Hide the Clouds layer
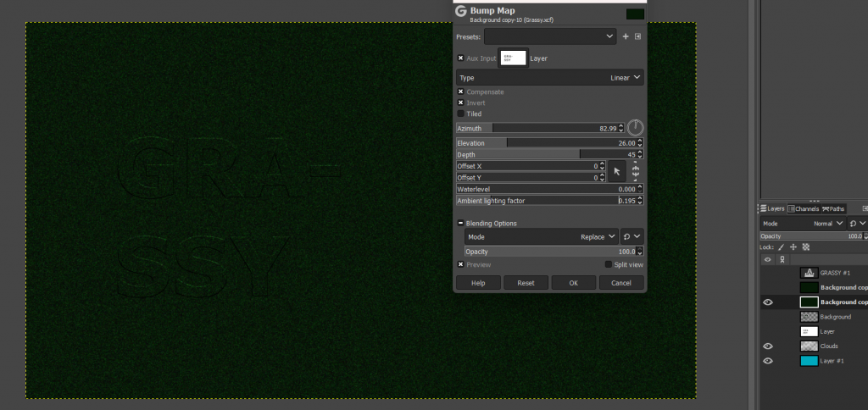The width and height of the screenshot is (868, 410). 768,346
